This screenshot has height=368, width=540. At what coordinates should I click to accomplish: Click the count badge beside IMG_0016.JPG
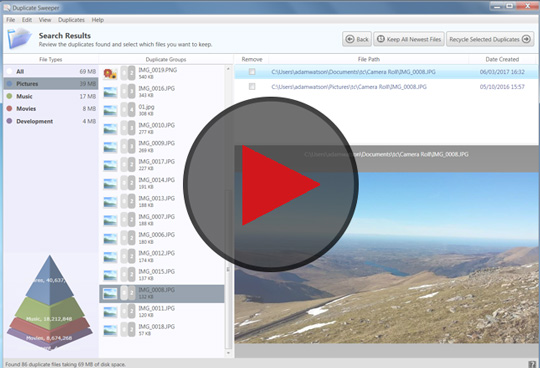[128, 92]
